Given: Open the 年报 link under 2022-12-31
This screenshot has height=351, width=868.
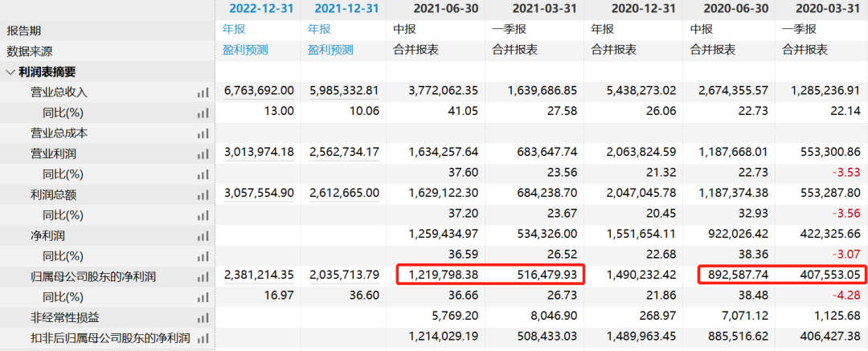Looking at the screenshot, I should pos(233,29).
